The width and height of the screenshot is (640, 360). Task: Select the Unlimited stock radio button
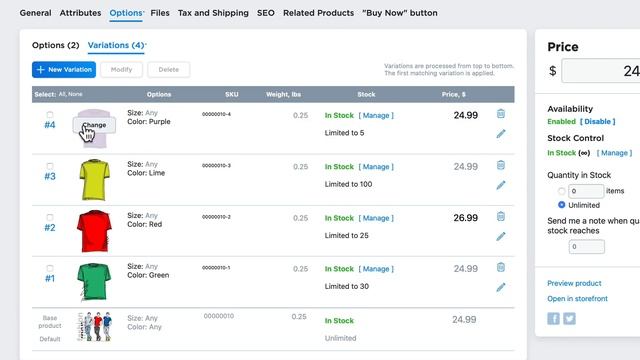pyautogui.click(x=562, y=204)
